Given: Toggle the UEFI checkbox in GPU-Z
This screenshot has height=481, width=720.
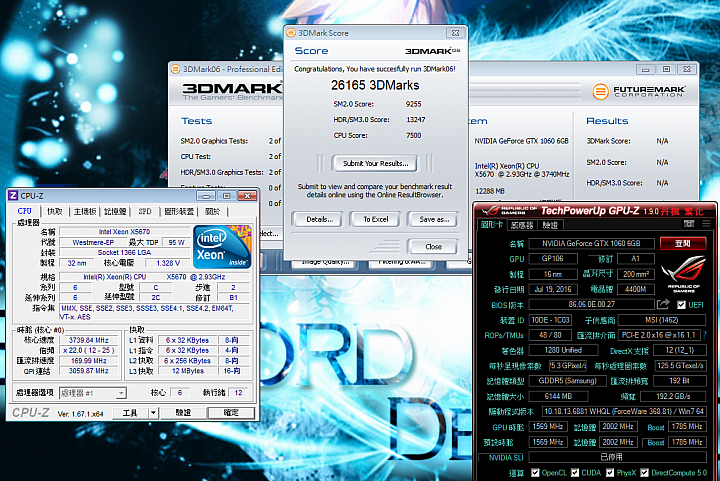Looking at the screenshot, I should (681, 305).
